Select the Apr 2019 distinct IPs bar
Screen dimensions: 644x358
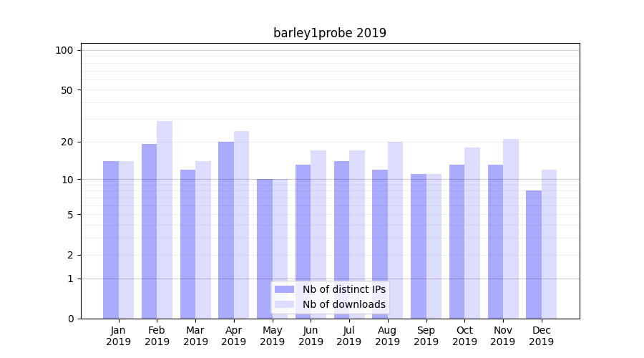pyautogui.click(x=226, y=230)
